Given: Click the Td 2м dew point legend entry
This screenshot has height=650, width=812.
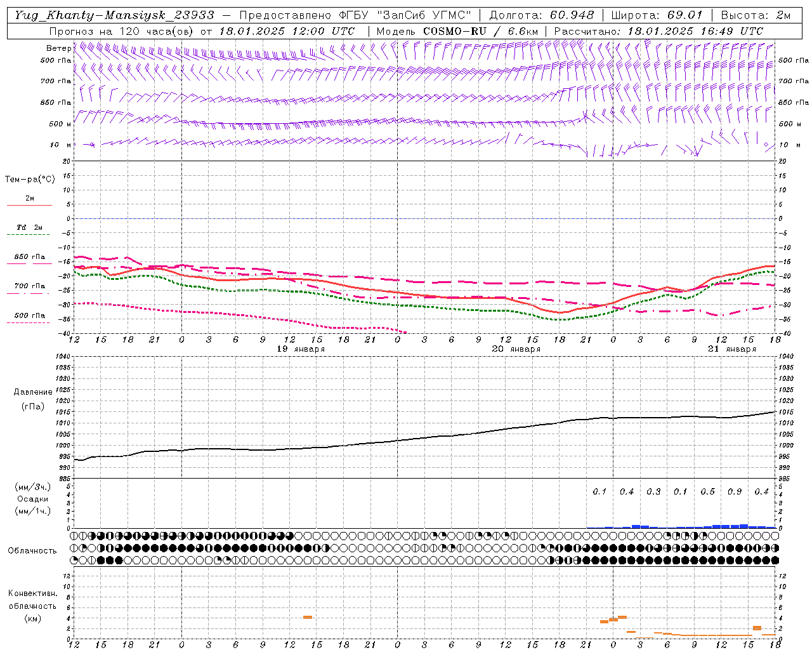Looking at the screenshot, I should click(x=29, y=227).
